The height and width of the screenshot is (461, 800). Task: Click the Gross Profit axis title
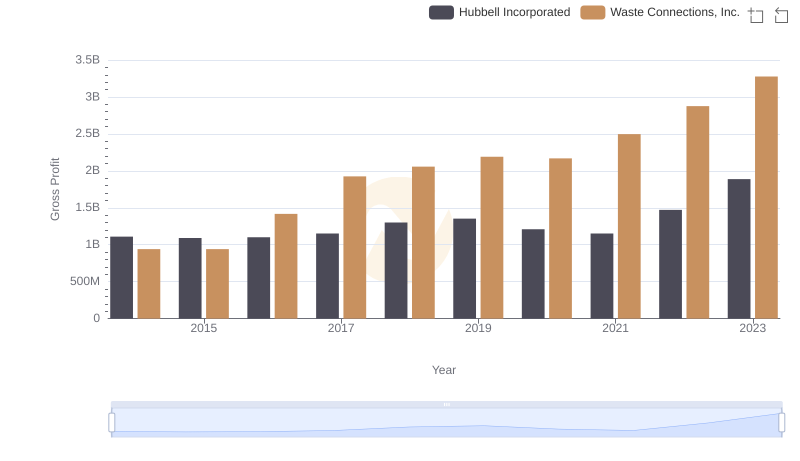tap(55, 189)
